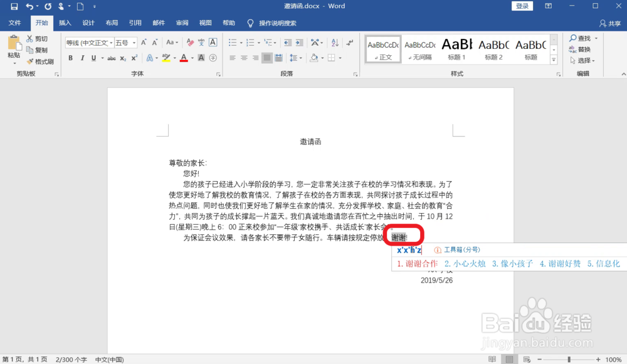Open the borders dropdown

tap(340, 58)
